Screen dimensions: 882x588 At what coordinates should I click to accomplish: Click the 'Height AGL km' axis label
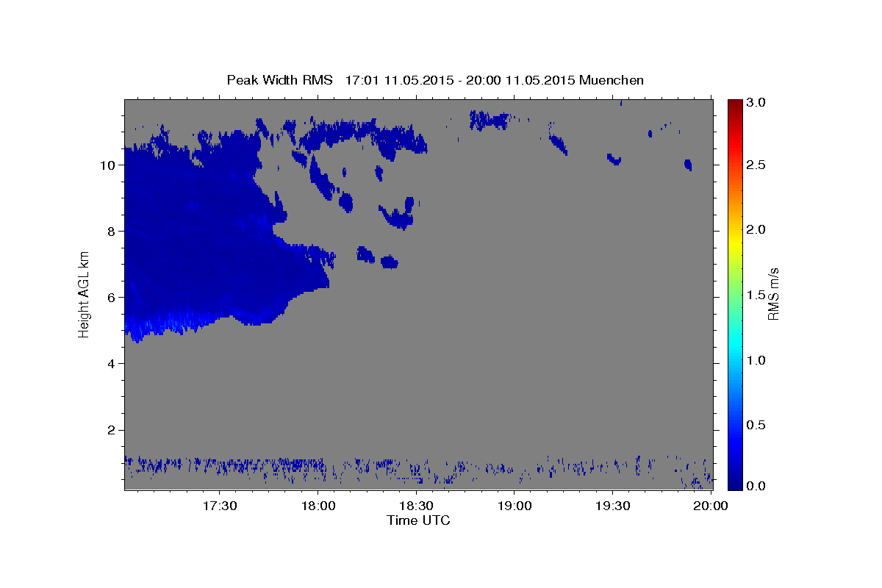pos(85,294)
